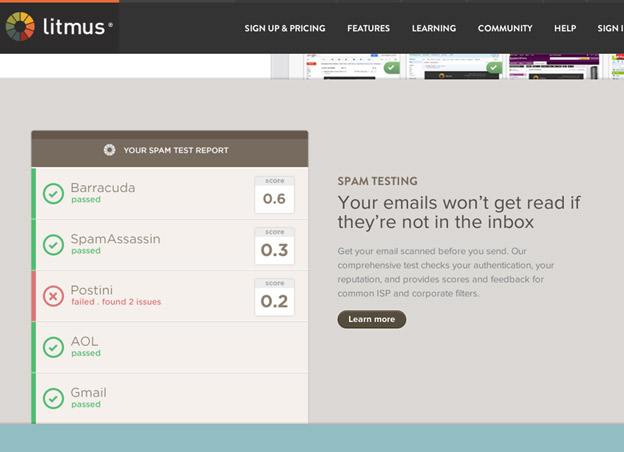Click second email preview thumbnail with checkmark
The height and width of the screenshot is (452, 624).
point(455,66)
